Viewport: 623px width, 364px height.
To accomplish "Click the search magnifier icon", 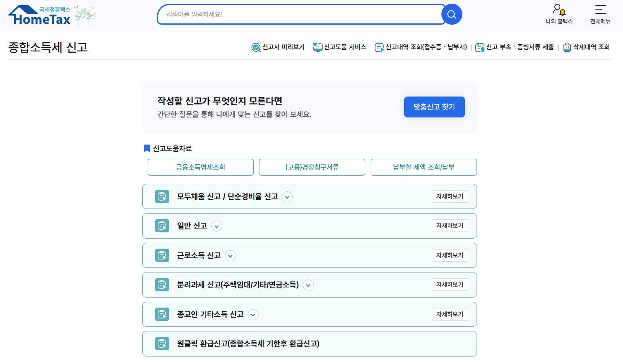I will (x=451, y=14).
